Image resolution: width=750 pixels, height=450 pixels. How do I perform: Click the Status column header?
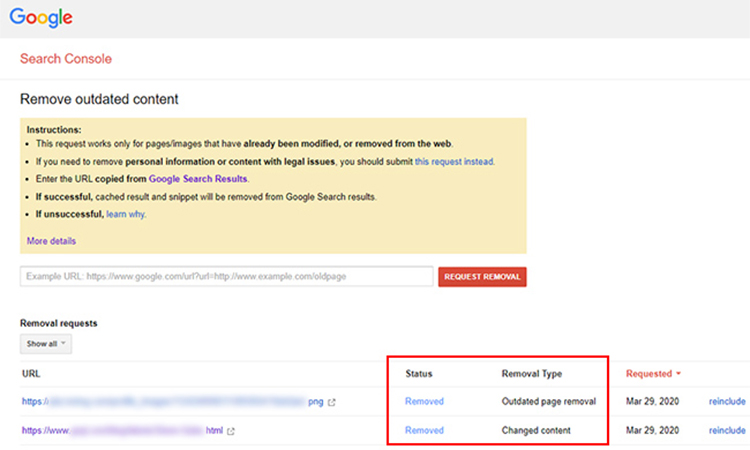(419, 374)
